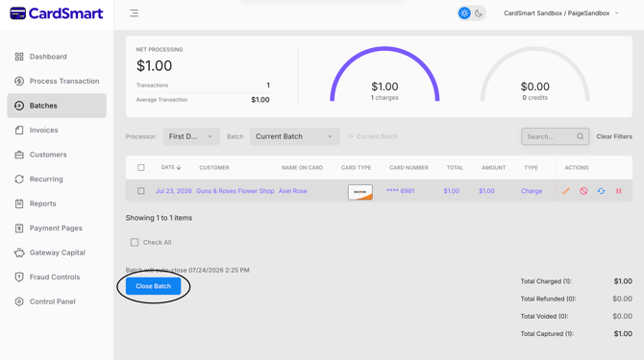The width and height of the screenshot is (644, 360).
Task: Open the CardSmart Sandbox account dropdown
Action: coord(560,13)
